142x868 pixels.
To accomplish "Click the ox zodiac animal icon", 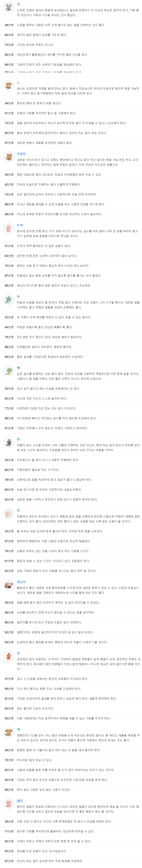I will coord(8,86).
